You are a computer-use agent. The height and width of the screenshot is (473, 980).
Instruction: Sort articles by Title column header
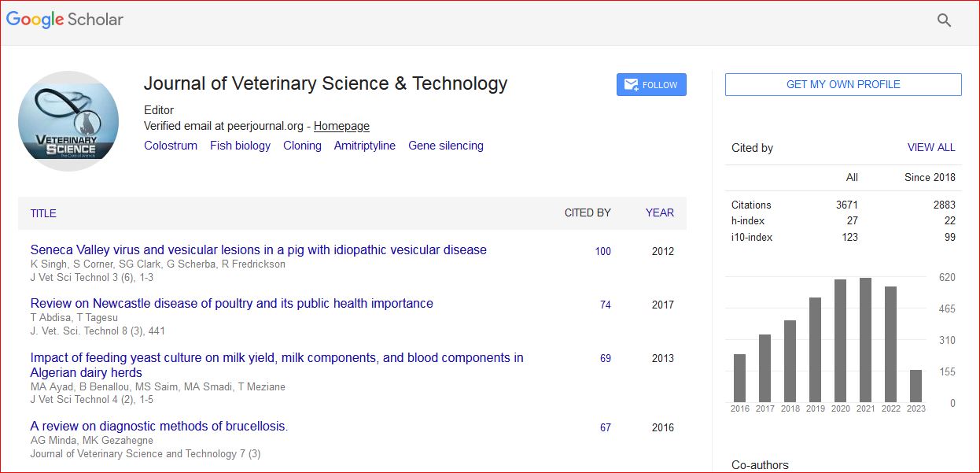[43, 213]
